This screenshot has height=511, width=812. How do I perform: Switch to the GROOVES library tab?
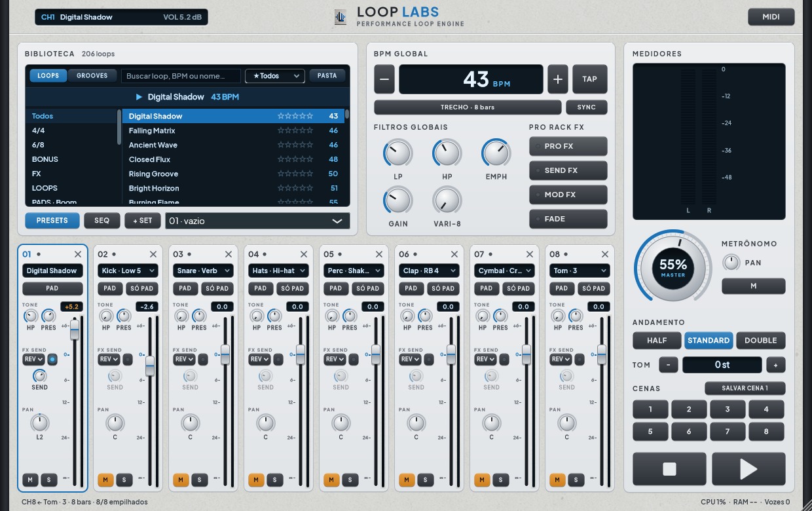point(92,76)
